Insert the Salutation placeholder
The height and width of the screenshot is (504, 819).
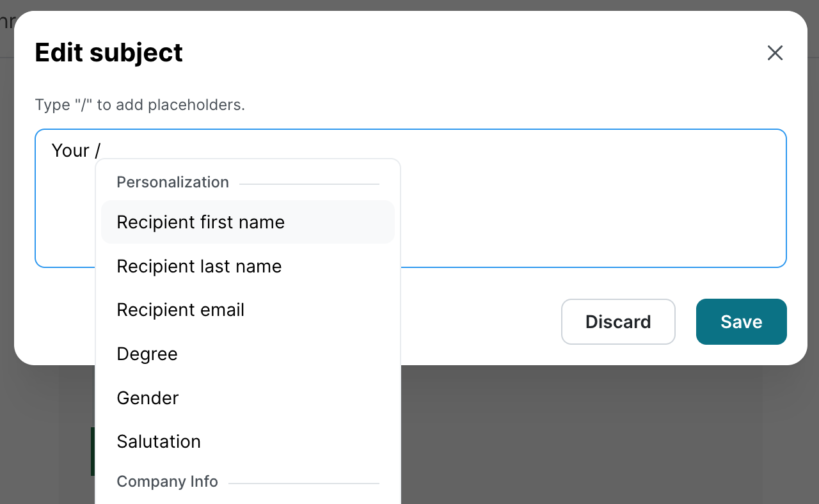[159, 442]
